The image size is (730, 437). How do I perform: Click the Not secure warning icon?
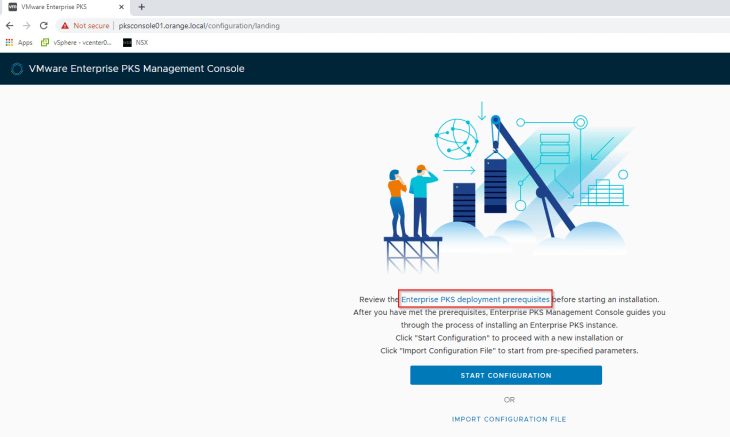tap(66, 25)
